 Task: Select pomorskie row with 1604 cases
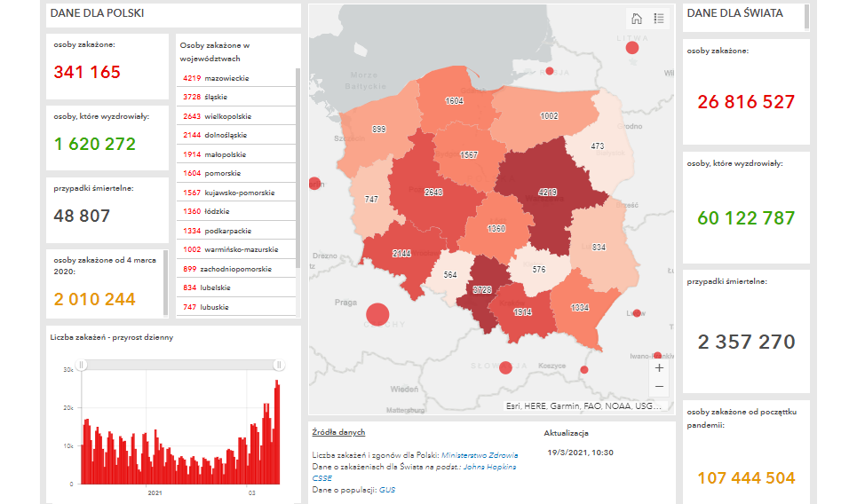click(236, 173)
